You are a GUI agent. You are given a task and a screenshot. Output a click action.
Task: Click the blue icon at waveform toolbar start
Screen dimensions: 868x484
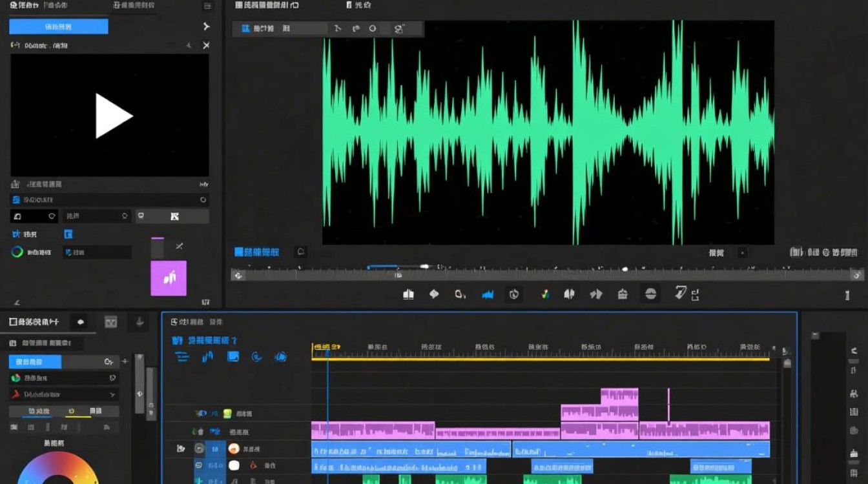pyautogui.click(x=245, y=28)
